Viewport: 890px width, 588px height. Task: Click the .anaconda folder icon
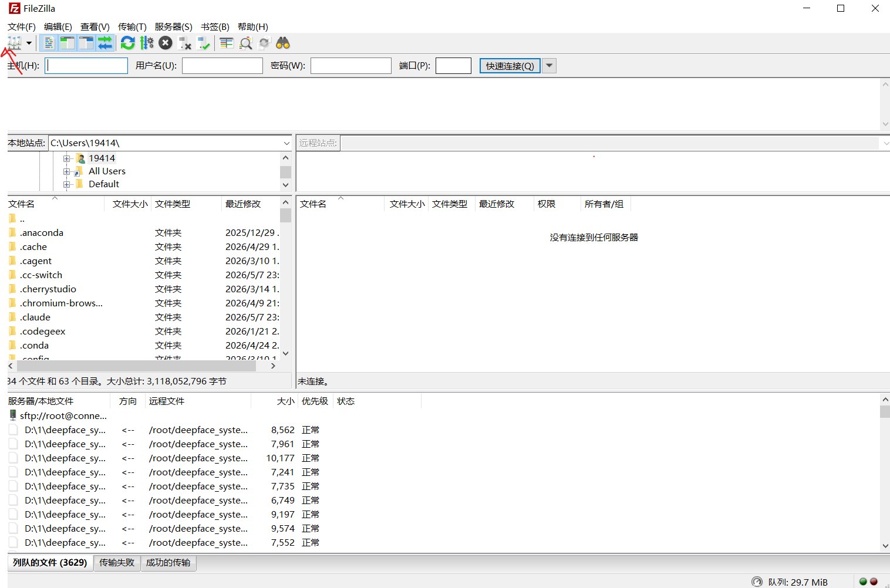[12, 233]
